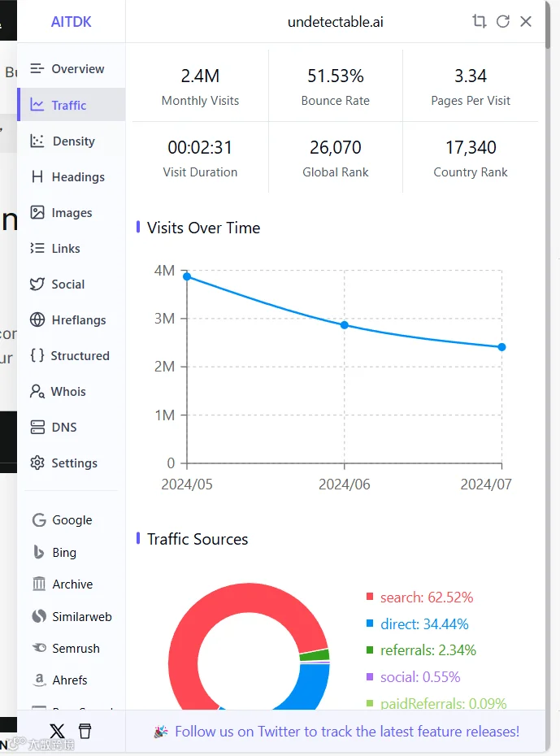Select the social purple legend swatch

click(370, 676)
